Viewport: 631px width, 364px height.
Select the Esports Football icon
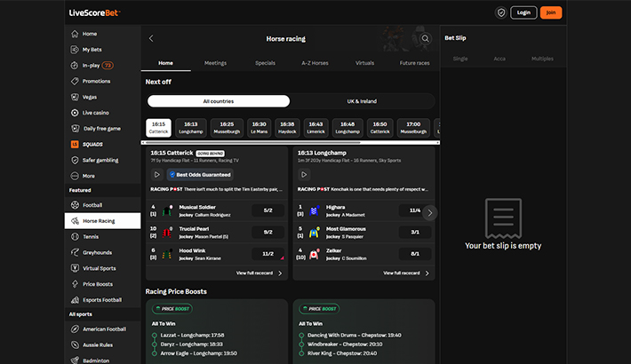click(x=75, y=300)
